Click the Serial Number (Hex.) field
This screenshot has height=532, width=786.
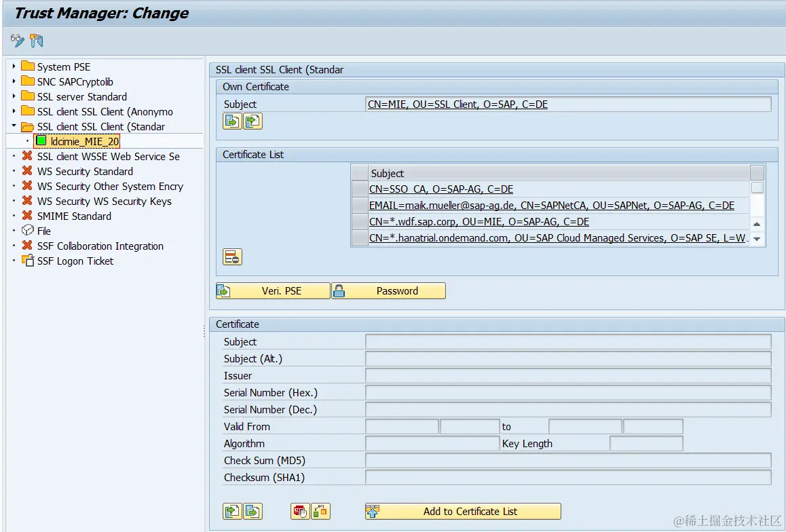tap(568, 392)
